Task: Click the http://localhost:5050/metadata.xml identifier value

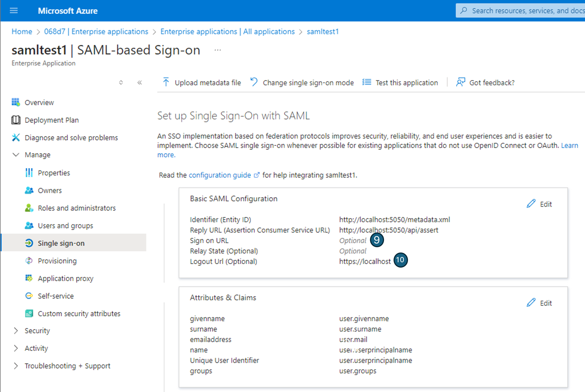Action: 395,219
